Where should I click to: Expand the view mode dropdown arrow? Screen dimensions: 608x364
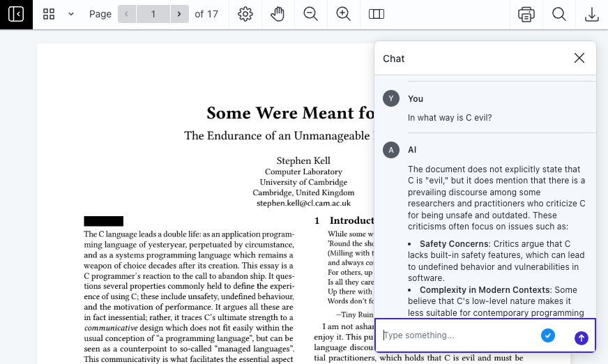(x=71, y=15)
